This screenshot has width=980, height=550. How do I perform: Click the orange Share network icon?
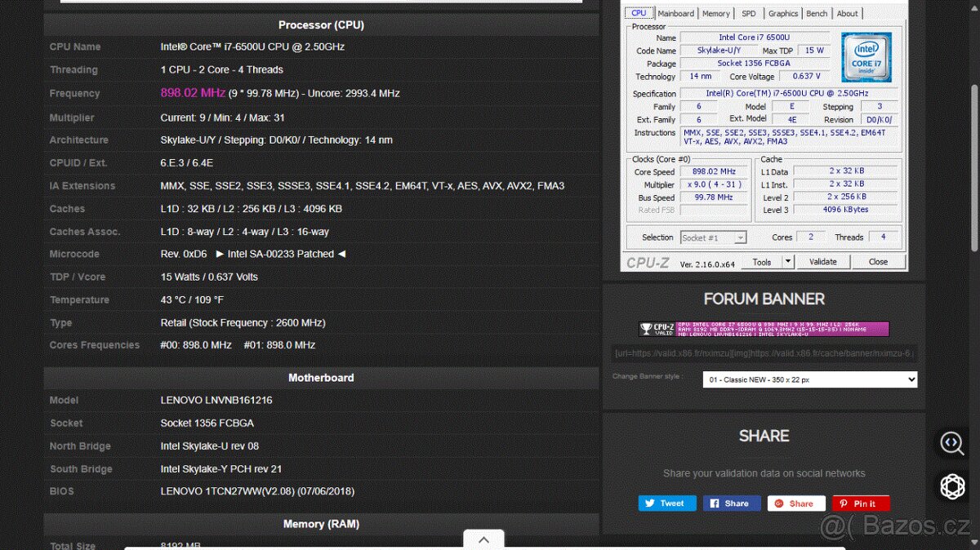781,503
